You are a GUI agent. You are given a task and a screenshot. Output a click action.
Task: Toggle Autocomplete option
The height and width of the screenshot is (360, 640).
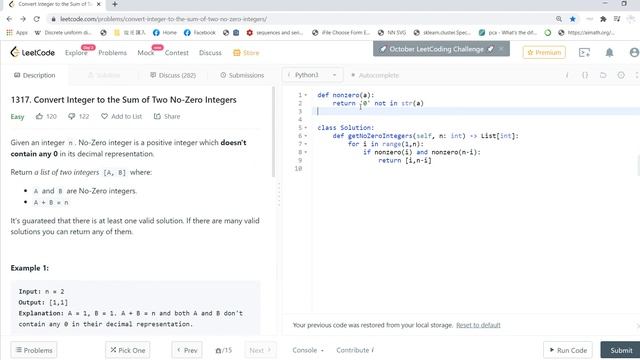click(x=375, y=75)
